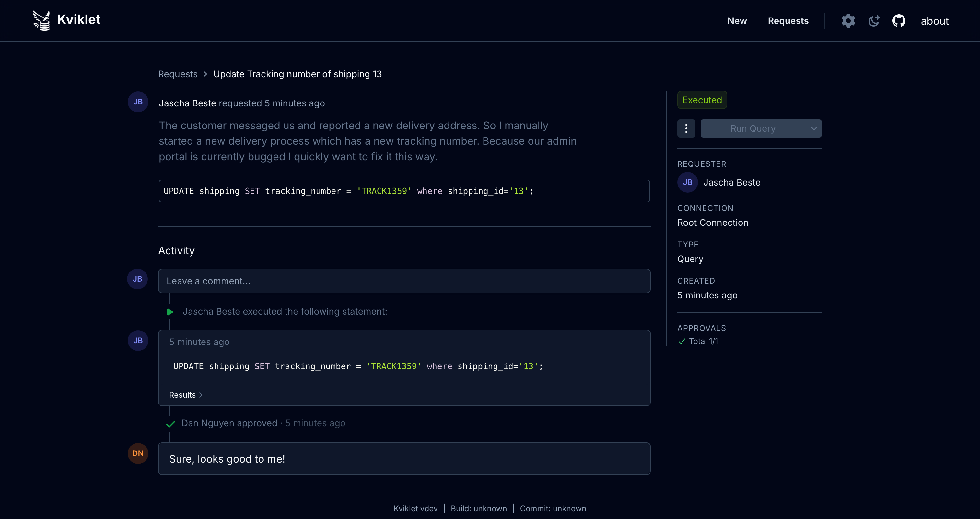Expand the Run Query dropdown arrow

[x=814, y=128]
